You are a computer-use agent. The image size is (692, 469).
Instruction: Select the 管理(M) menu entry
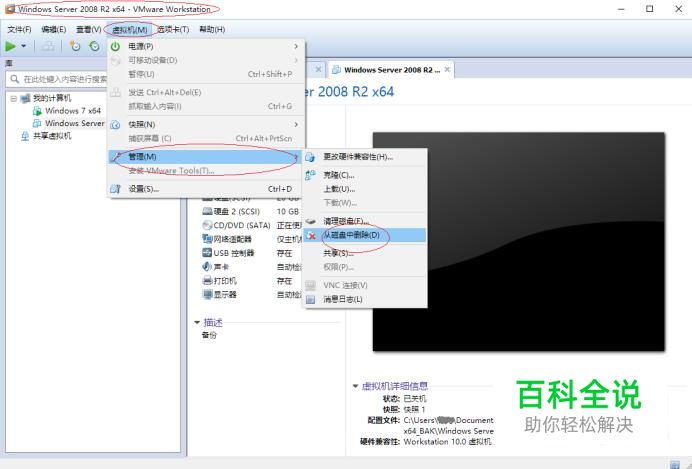(206, 157)
